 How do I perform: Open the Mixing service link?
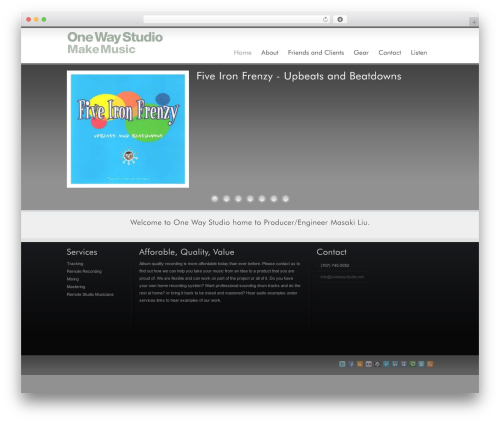click(73, 279)
